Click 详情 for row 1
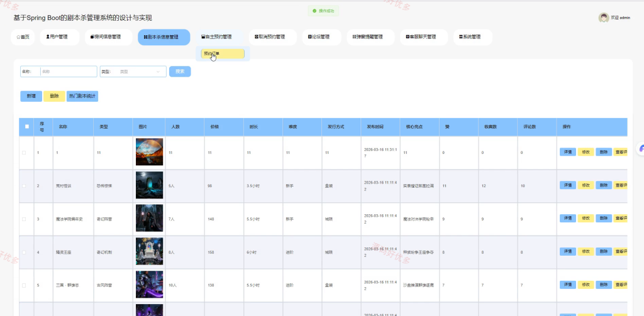644x316 pixels. tap(568, 152)
